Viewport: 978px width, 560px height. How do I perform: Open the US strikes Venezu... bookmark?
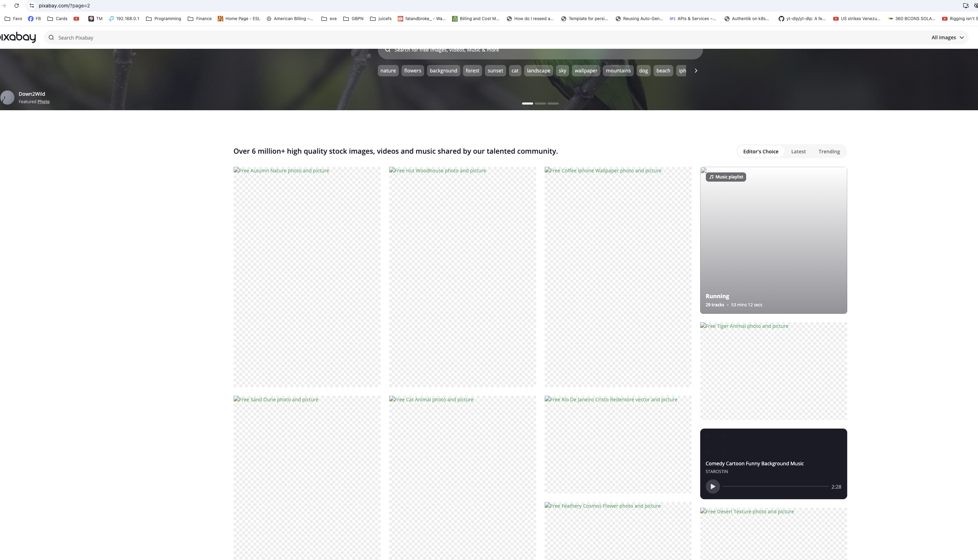pyautogui.click(x=856, y=18)
